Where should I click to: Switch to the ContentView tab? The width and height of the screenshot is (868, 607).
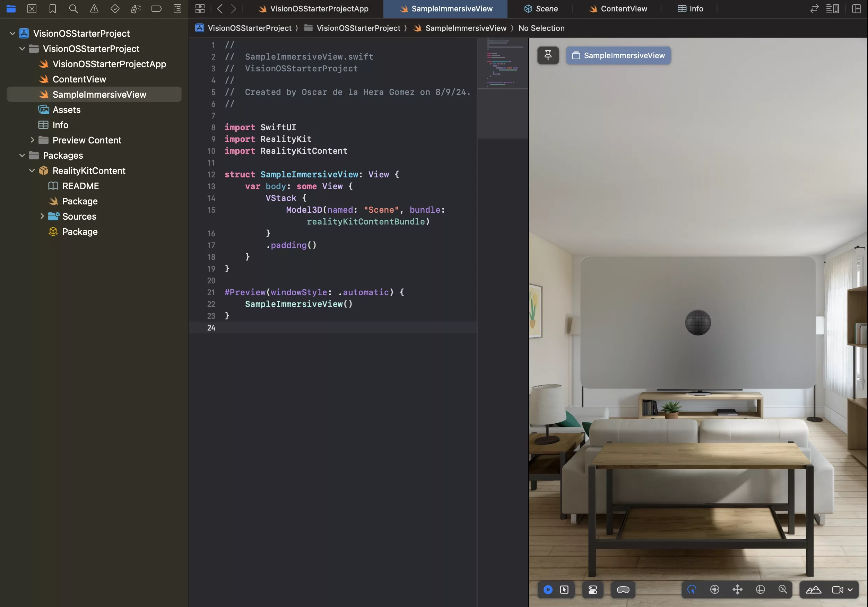point(618,9)
